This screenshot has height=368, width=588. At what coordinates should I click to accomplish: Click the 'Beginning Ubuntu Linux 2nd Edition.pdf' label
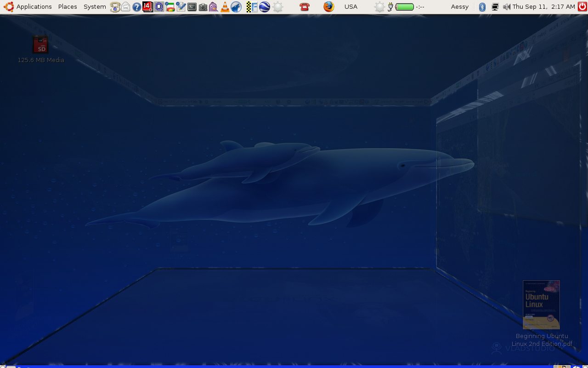click(542, 340)
